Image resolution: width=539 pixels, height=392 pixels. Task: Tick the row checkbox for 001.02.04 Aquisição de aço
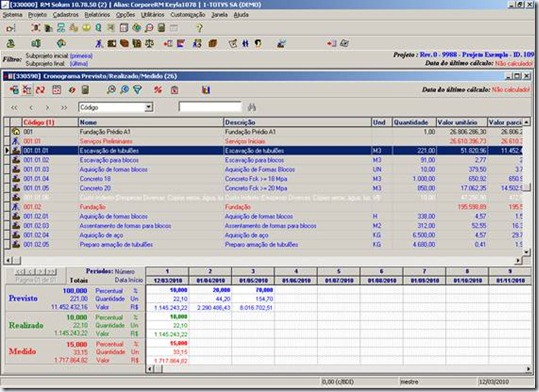coord(7,235)
